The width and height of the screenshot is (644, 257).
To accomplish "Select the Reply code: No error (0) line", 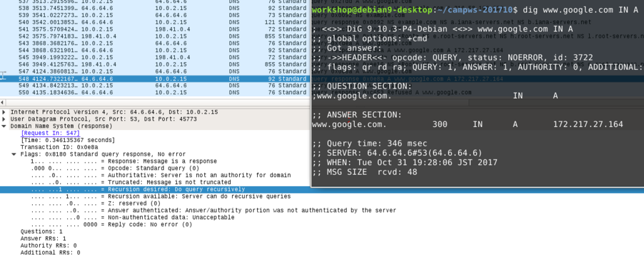I will [x=111, y=224].
